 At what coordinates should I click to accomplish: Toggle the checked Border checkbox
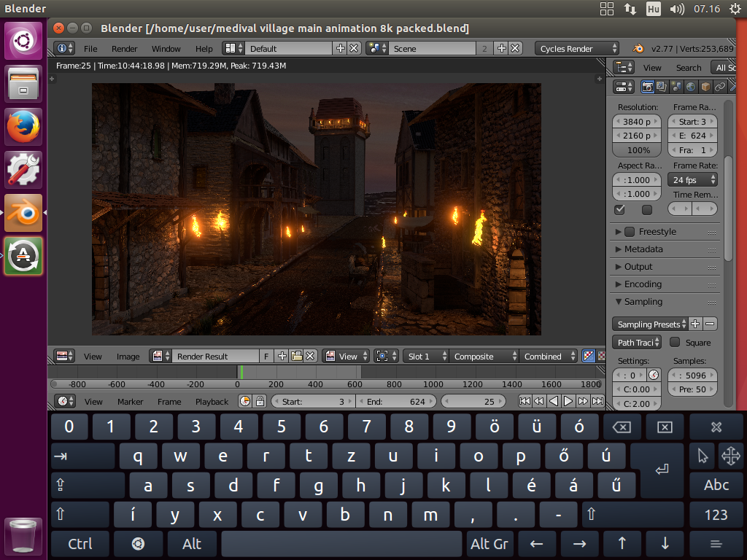[x=620, y=209]
